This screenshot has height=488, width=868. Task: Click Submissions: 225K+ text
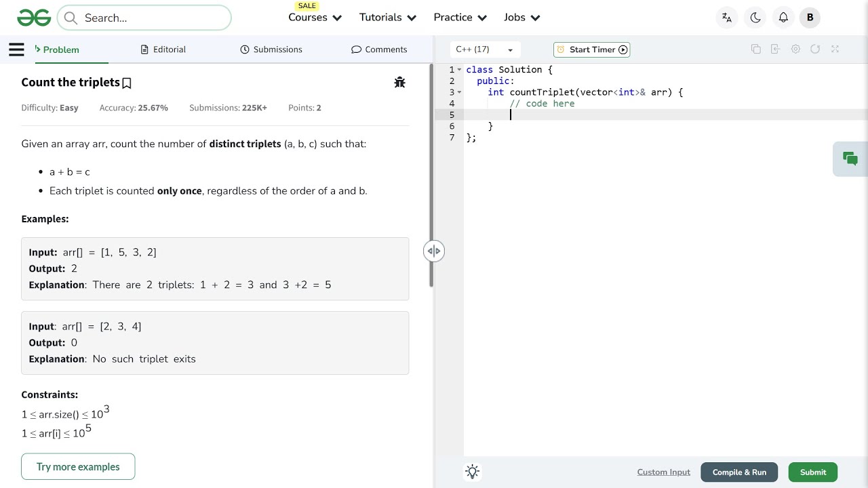[x=228, y=108]
